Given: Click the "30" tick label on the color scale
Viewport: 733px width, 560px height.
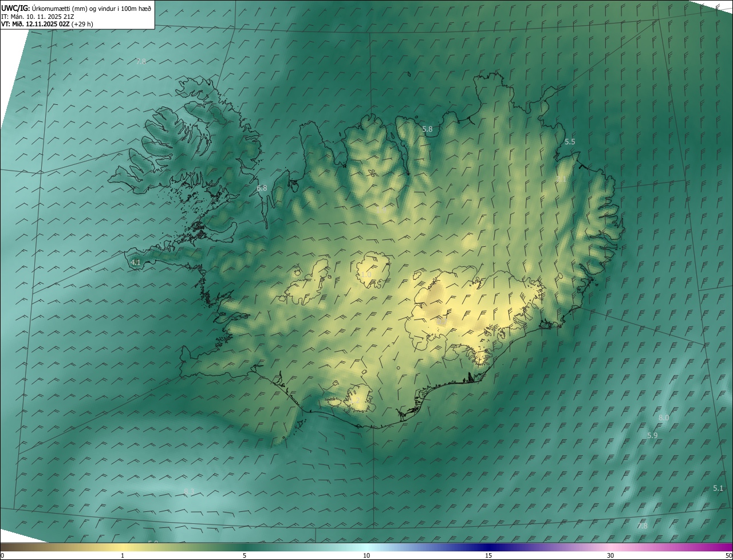Looking at the screenshot, I should [610, 555].
